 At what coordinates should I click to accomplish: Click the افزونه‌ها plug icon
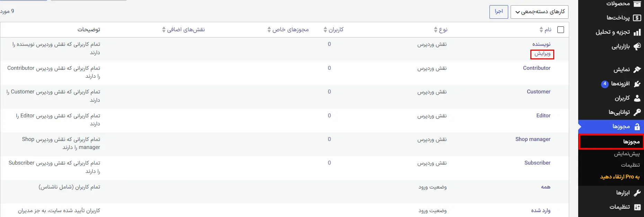click(x=637, y=84)
